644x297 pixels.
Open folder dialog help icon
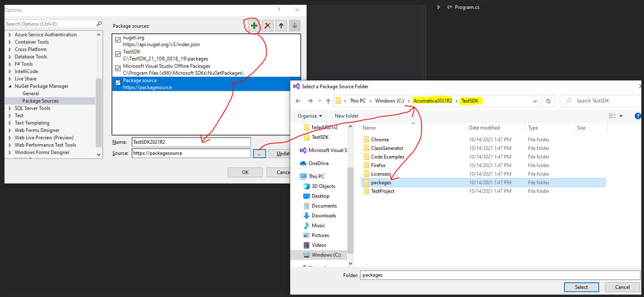click(x=638, y=116)
